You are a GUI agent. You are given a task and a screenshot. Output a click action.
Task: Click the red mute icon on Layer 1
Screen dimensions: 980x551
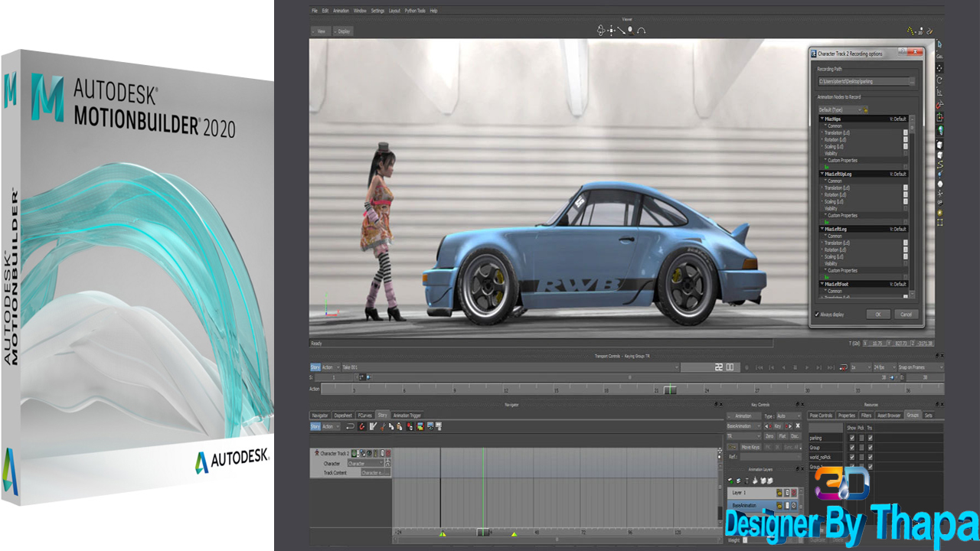pos(793,493)
